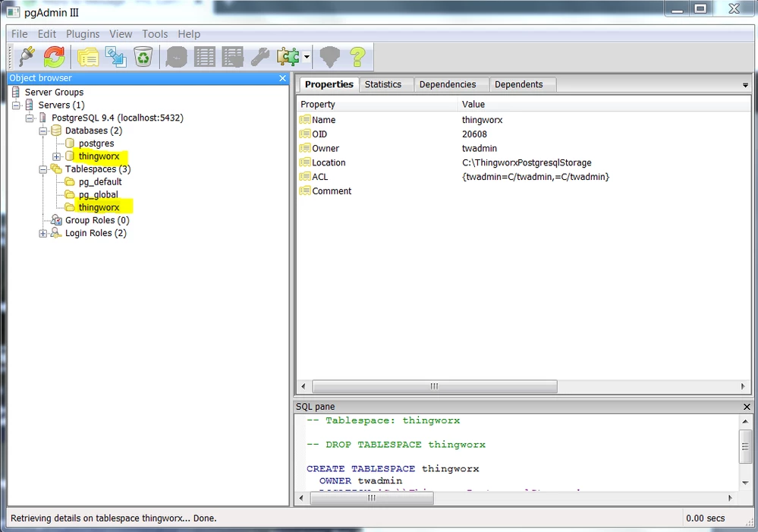This screenshot has width=758, height=532.
Task: Click CREATE TABLESPACE thingworx line in SQL pane
Action: 392,469
